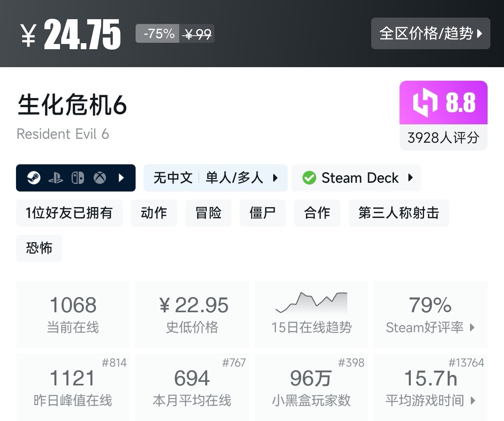
Task: Click the 79% Steam rating value
Action: (x=430, y=305)
